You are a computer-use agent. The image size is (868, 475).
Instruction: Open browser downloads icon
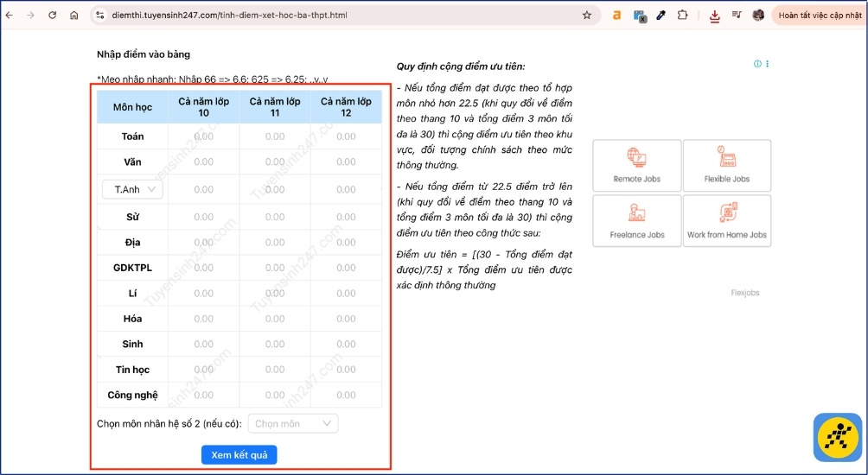(715, 16)
